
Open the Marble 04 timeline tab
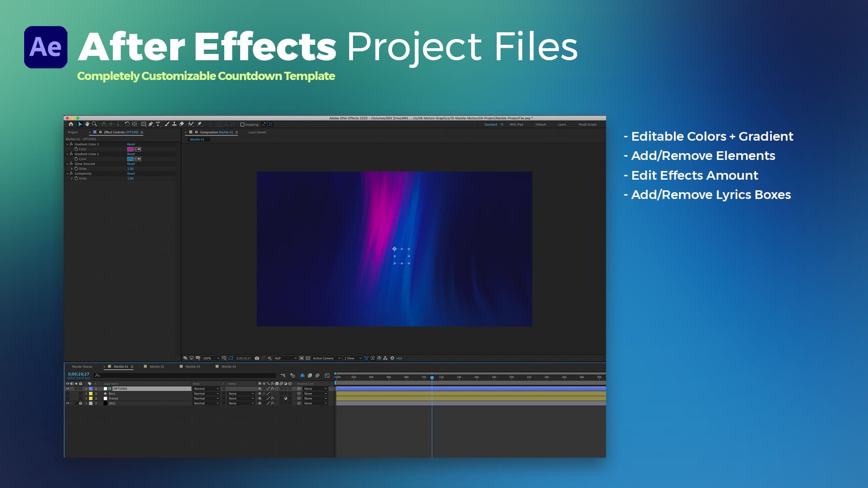pyautogui.click(x=229, y=367)
